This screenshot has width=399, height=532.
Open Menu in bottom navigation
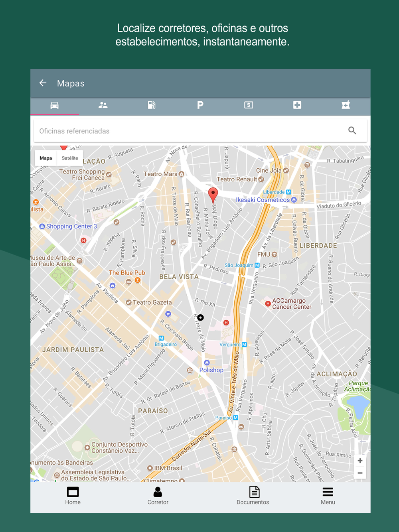(328, 496)
